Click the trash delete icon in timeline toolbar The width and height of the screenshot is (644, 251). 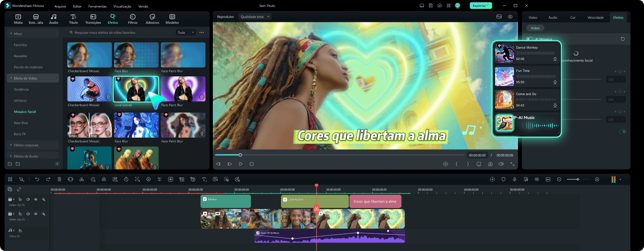(59, 179)
